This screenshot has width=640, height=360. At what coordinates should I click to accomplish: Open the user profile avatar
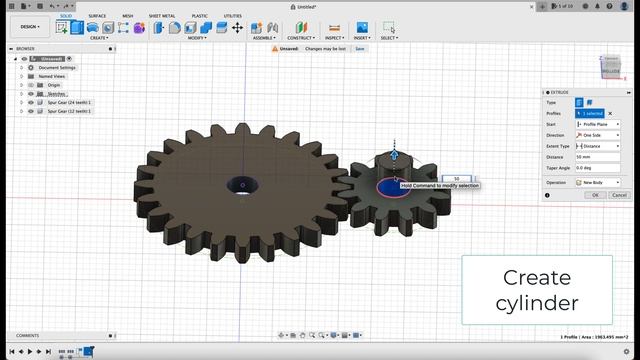[x=624, y=6]
